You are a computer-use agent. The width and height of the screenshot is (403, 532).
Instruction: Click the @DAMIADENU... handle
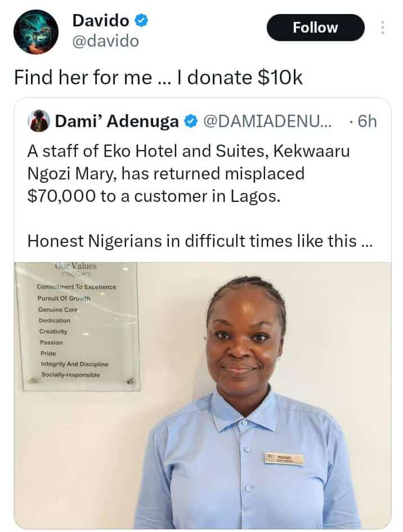coord(268,121)
